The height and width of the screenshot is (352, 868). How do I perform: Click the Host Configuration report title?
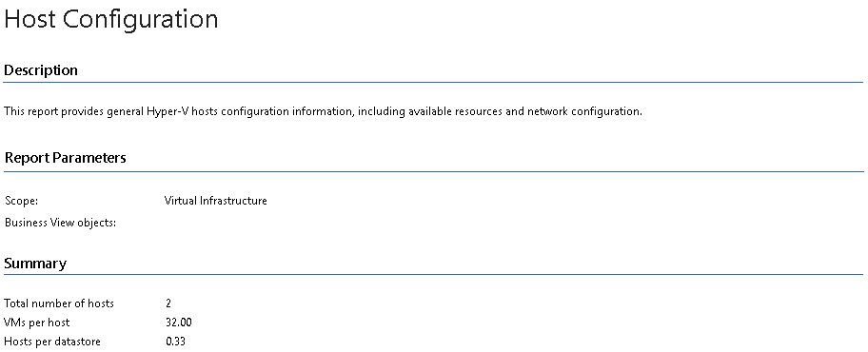pyautogui.click(x=110, y=20)
